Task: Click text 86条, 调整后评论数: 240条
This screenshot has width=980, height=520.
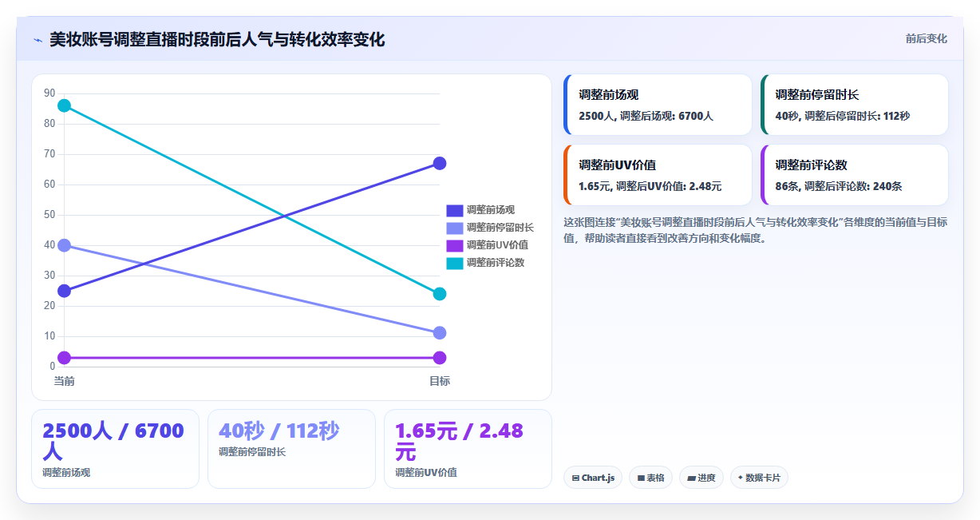Action: (x=839, y=186)
